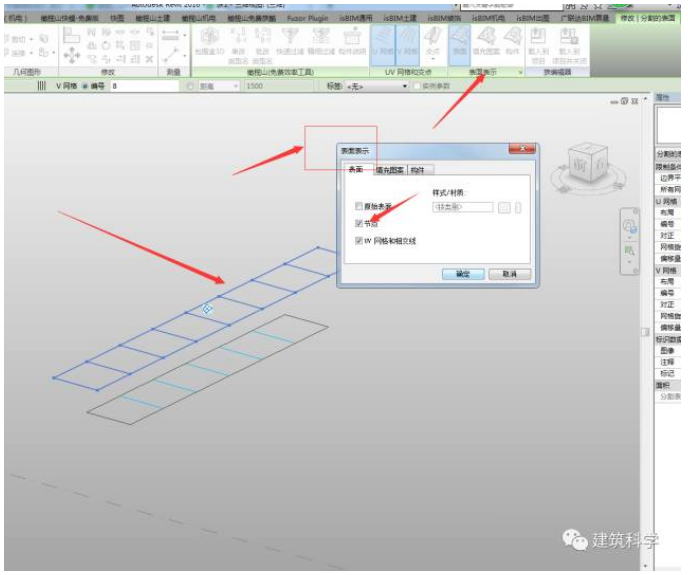Click the 限制条件 section header in properties
Image resolution: width=688 pixels, height=575 pixels.
click(x=668, y=167)
